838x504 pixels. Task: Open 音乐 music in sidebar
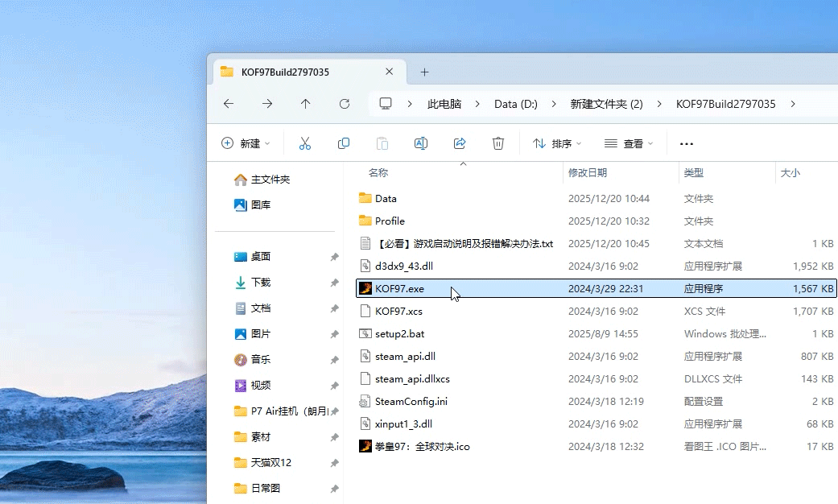(x=253, y=360)
